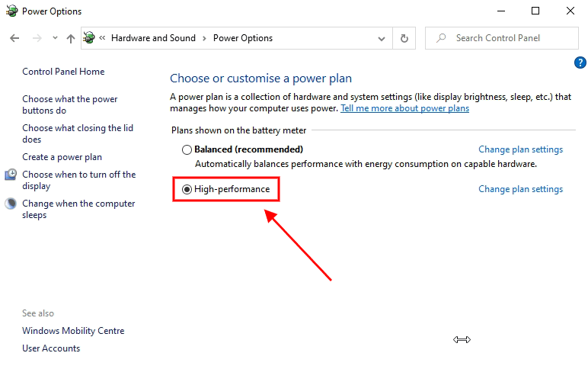This screenshot has height=369, width=588.
Task: Open Create a power plan
Action: click(x=62, y=157)
